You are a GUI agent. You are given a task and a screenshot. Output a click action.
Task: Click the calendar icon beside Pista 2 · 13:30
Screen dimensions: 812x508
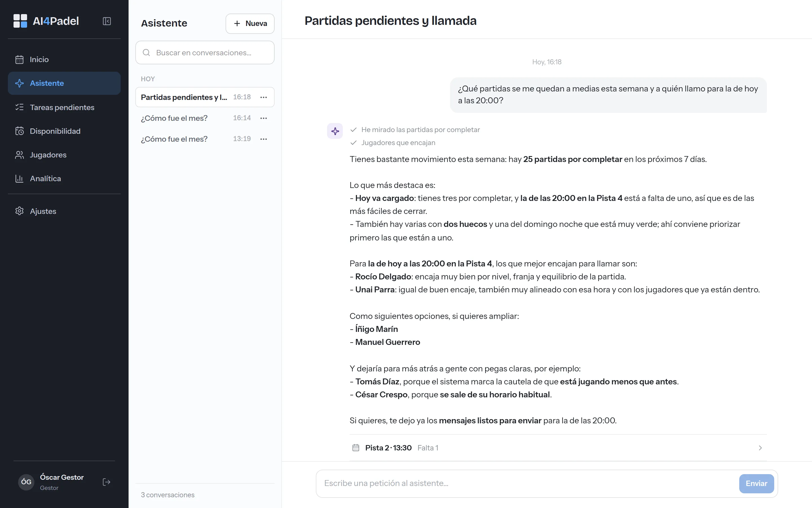356,448
